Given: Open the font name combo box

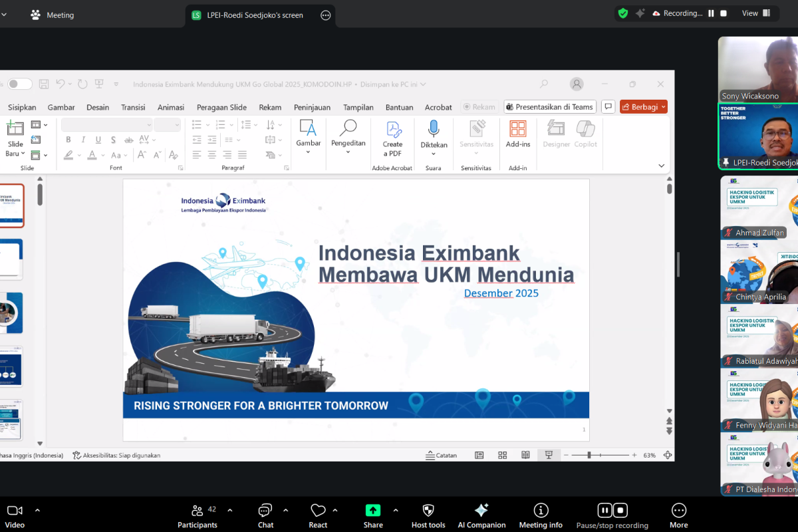Looking at the screenshot, I should tap(107, 125).
